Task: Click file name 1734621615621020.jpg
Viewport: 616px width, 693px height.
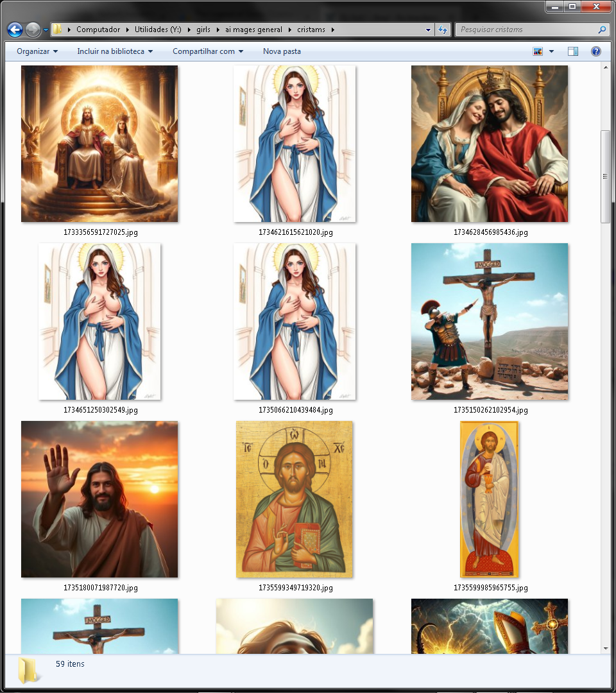Action: click(296, 232)
